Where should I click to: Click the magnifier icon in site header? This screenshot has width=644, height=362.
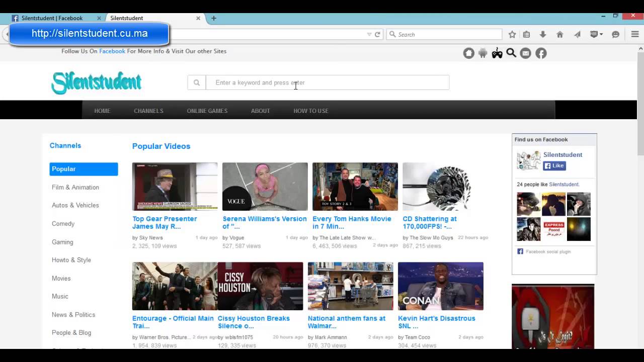point(511,53)
